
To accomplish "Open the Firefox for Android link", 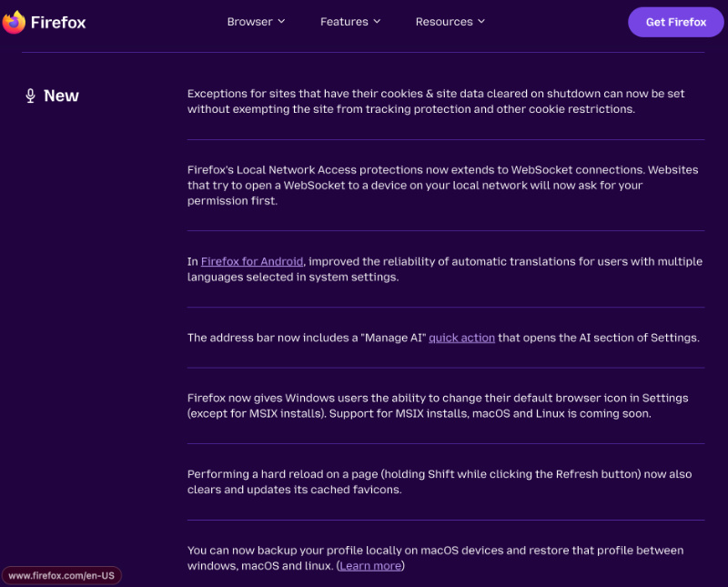I will [x=252, y=261].
